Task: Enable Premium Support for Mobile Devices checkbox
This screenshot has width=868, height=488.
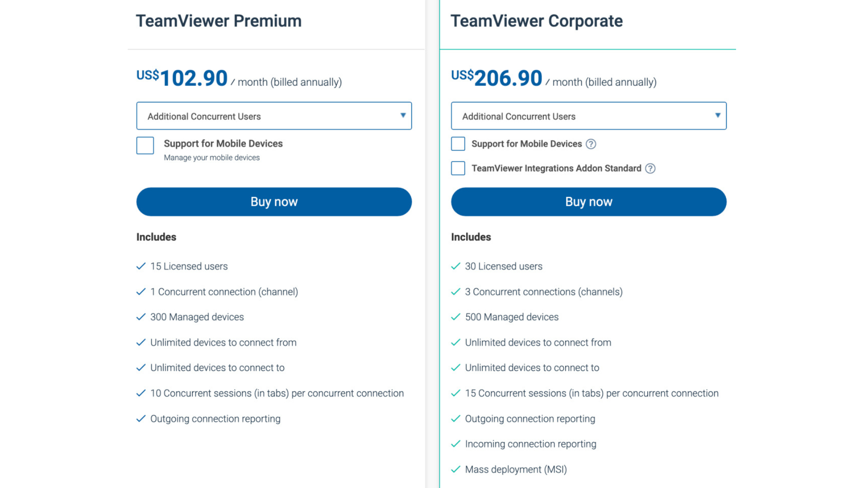Action: (145, 145)
